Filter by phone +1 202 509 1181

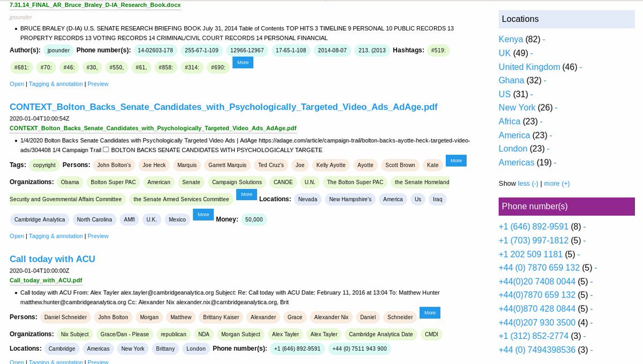click(x=530, y=254)
